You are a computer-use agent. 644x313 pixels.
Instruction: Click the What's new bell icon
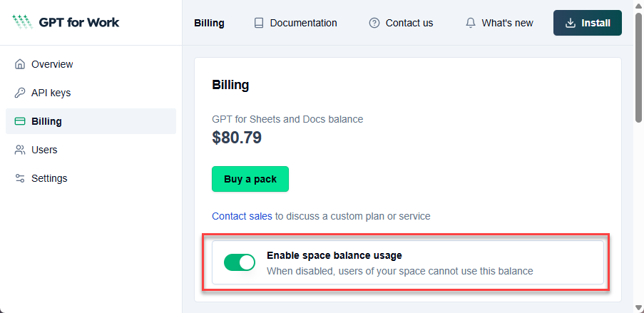pyautogui.click(x=471, y=23)
